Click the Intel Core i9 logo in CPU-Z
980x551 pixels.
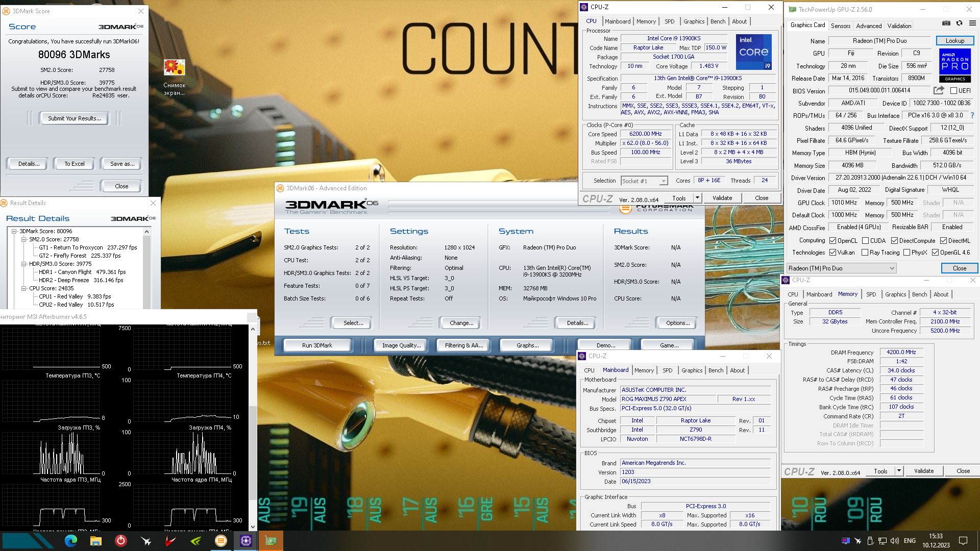click(x=753, y=52)
